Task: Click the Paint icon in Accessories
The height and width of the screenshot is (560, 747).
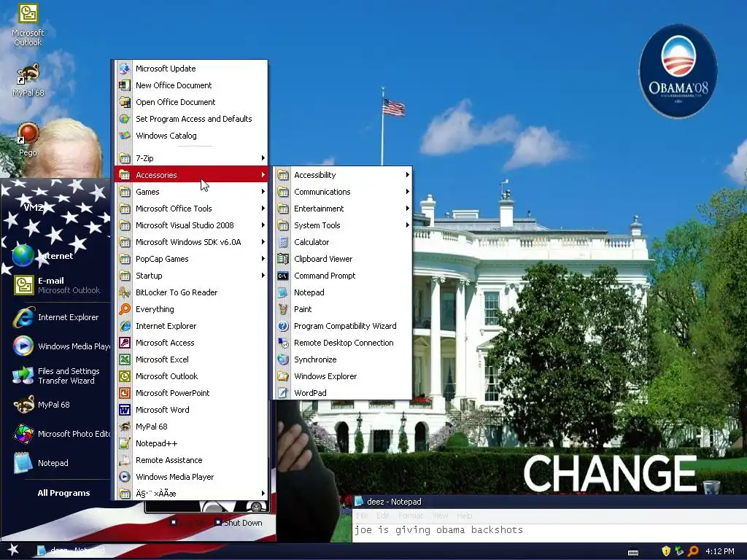Action: coord(283,309)
